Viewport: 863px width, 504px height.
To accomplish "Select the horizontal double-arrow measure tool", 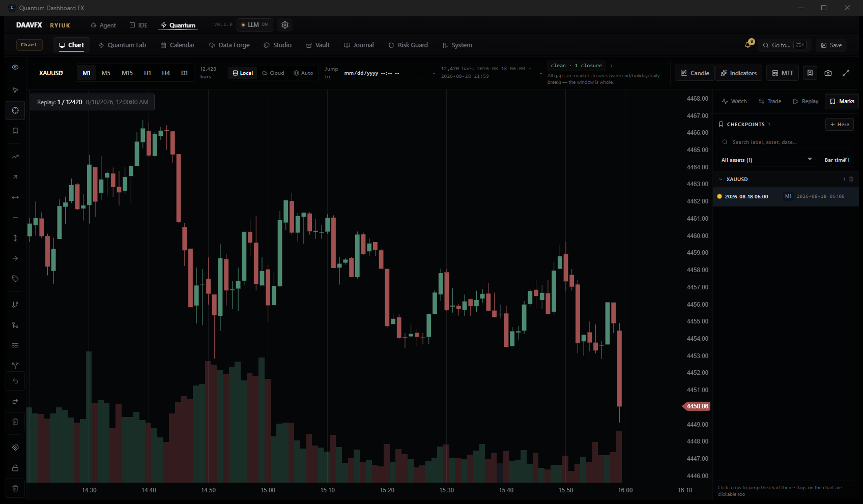I will coord(15,197).
